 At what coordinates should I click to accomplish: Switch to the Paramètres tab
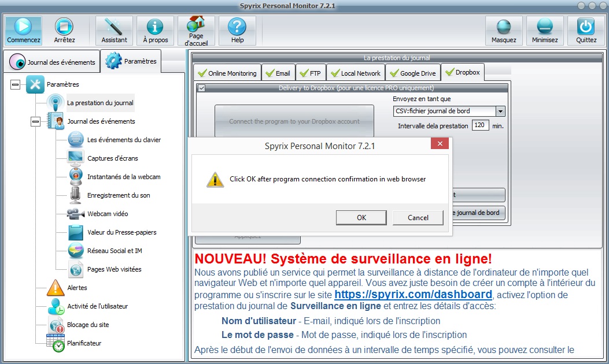131,61
